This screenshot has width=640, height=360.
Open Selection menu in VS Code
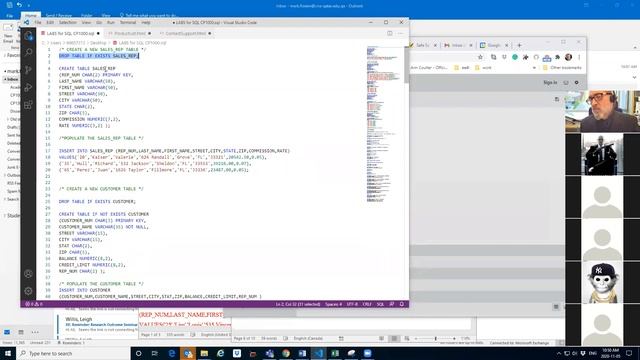click(x=68, y=22)
